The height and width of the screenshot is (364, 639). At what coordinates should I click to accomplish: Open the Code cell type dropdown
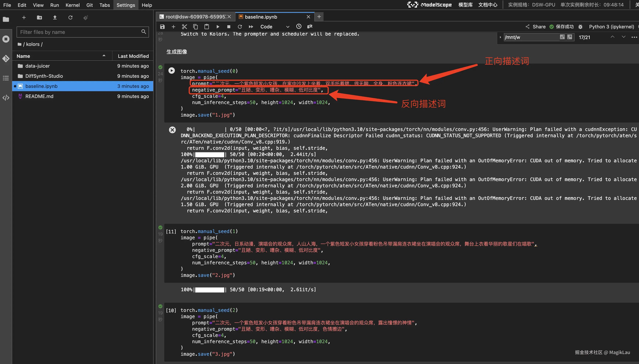coord(275,27)
